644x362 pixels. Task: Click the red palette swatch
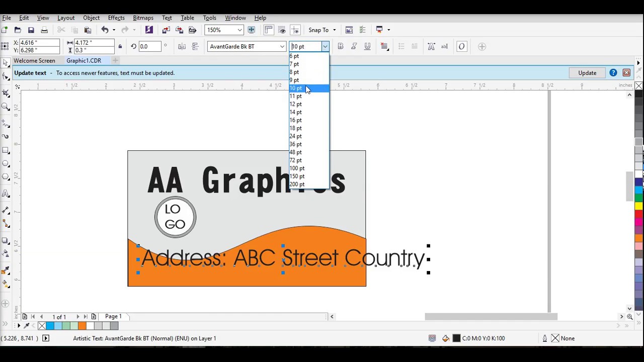tap(639, 215)
